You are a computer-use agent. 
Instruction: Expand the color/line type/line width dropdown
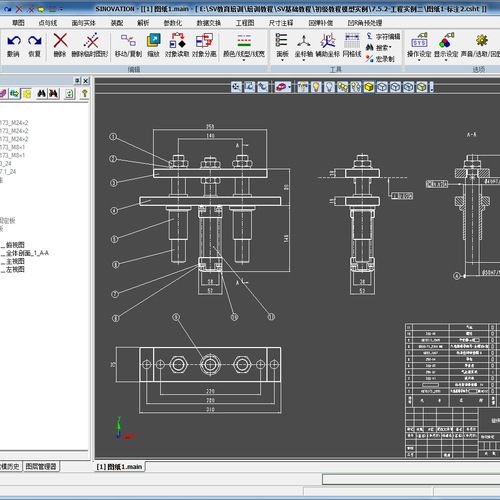(x=244, y=60)
